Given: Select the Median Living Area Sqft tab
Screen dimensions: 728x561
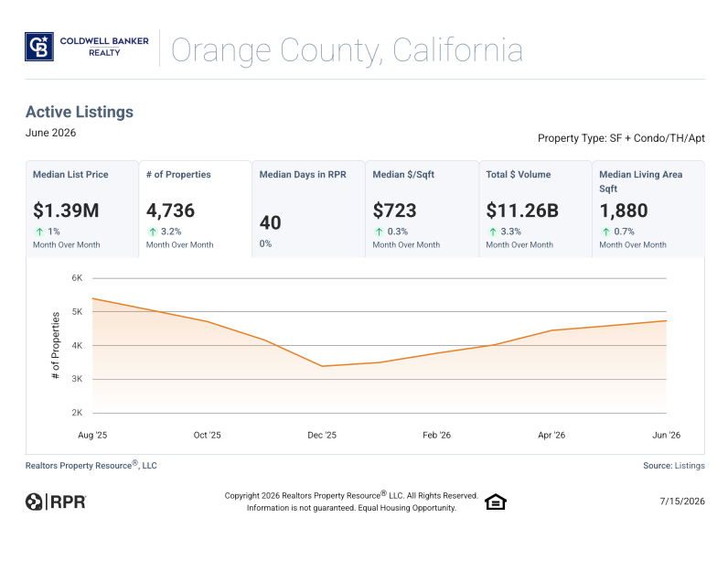Looking at the screenshot, I should coord(648,209).
